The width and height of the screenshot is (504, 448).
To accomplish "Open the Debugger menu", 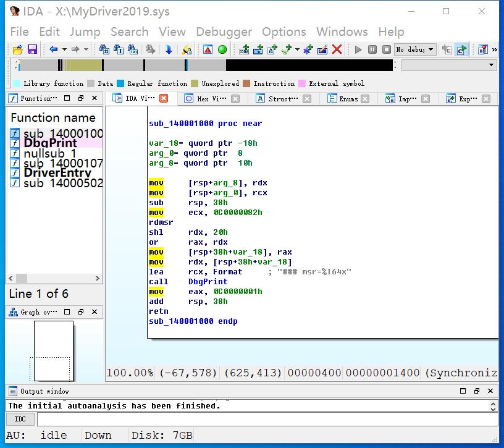I will (224, 32).
